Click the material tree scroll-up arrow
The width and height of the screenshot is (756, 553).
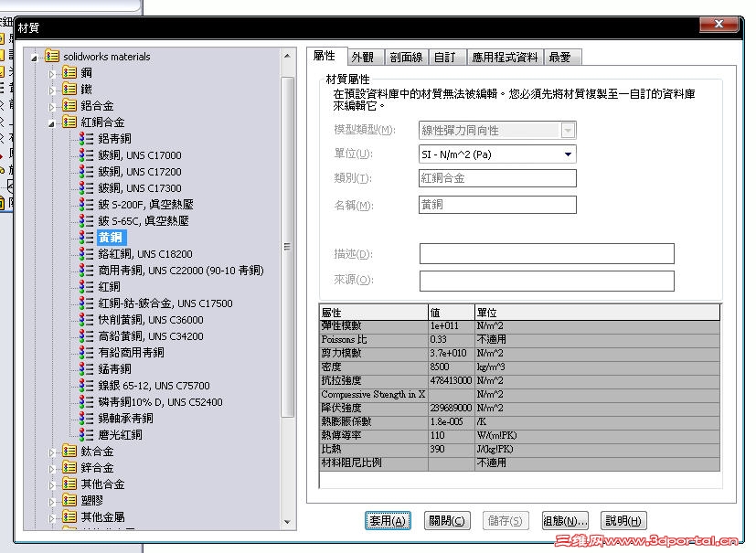point(287,56)
